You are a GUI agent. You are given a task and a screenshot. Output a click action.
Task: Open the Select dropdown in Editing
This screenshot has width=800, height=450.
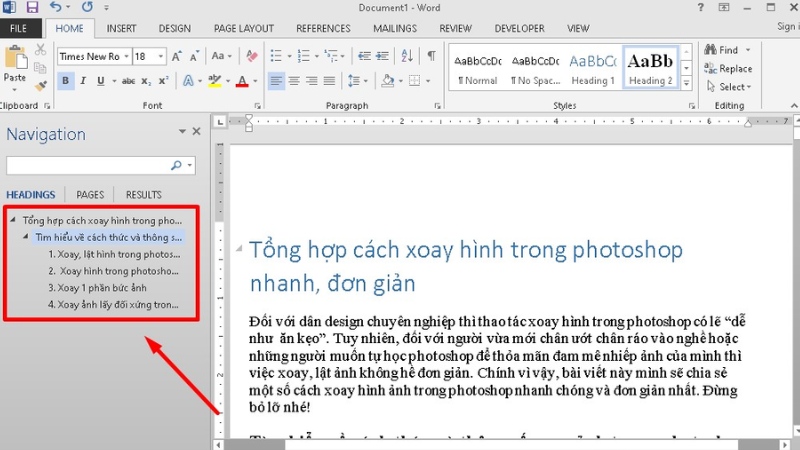[x=729, y=87]
